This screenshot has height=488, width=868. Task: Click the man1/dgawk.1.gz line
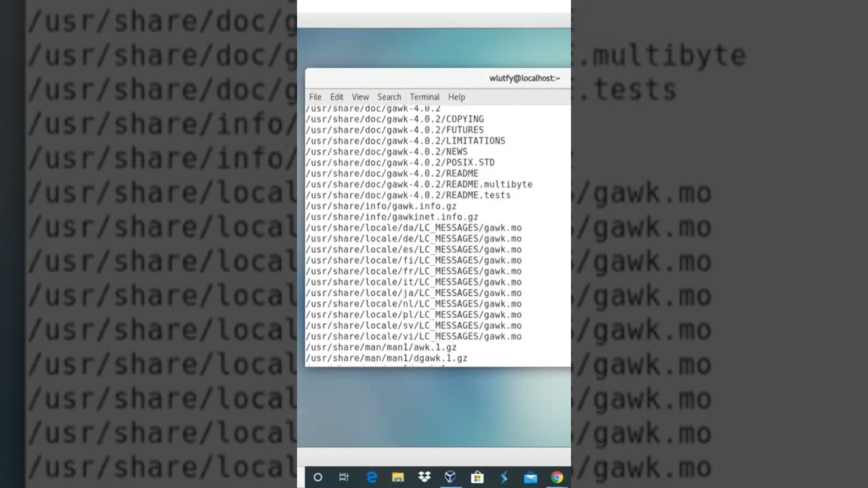click(387, 358)
